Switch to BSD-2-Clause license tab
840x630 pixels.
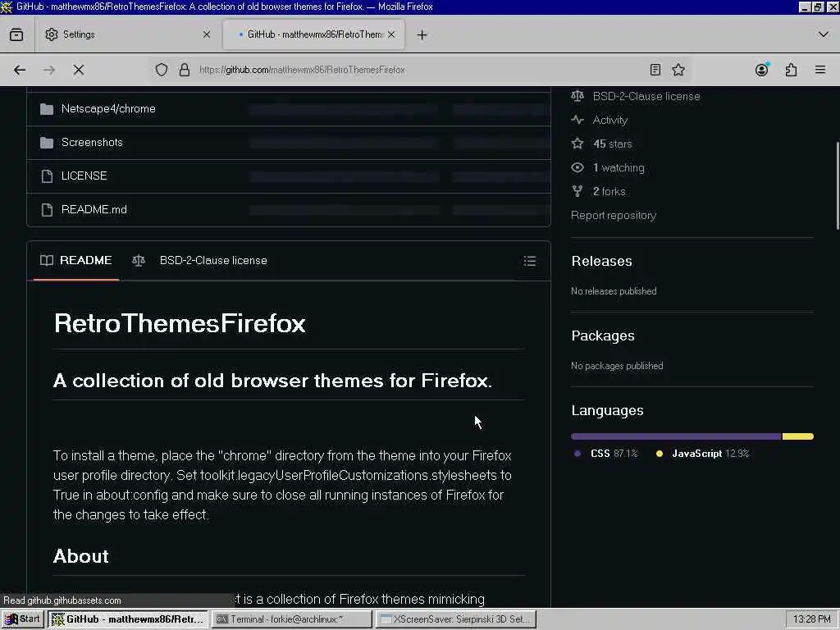coord(200,260)
